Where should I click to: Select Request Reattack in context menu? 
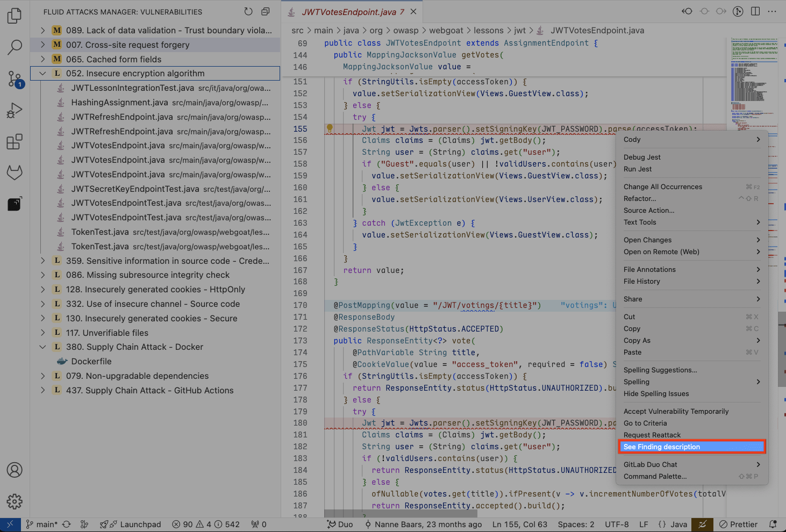click(x=692, y=435)
